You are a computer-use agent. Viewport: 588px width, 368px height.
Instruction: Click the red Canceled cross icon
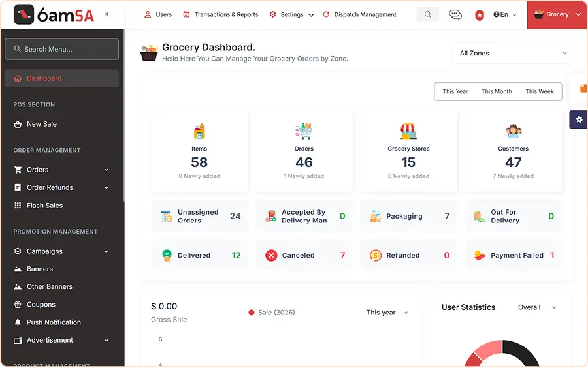tap(271, 255)
